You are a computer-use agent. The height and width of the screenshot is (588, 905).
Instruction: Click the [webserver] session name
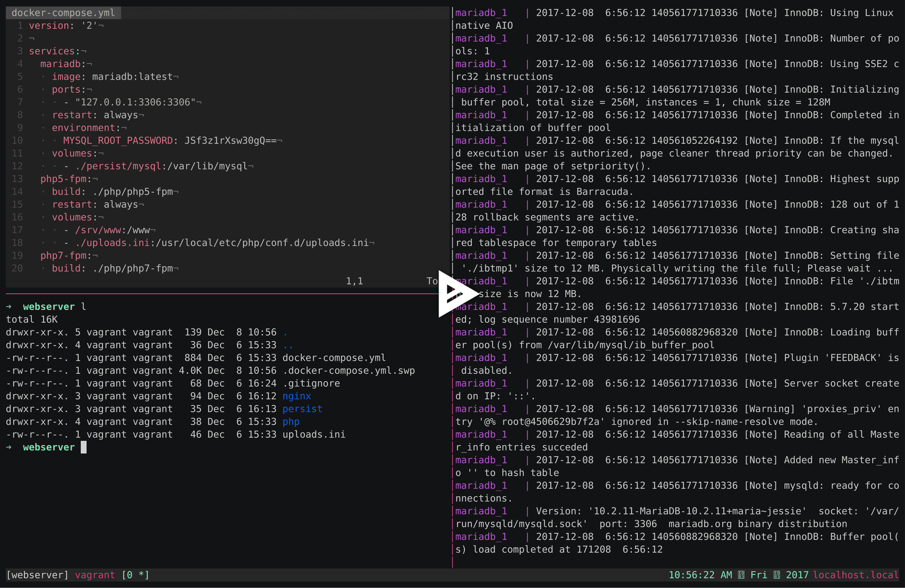click(37, 575)
